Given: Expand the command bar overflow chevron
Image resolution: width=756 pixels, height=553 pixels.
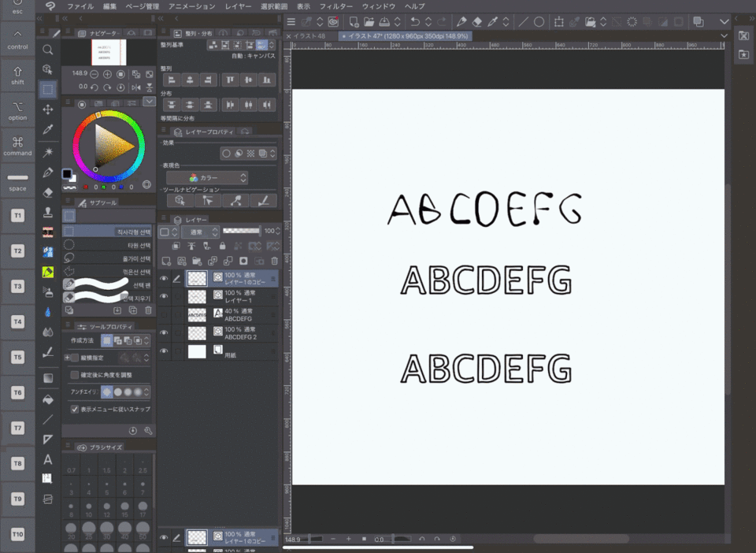Looking at the screenshot, I should click(x=724, y=22).
